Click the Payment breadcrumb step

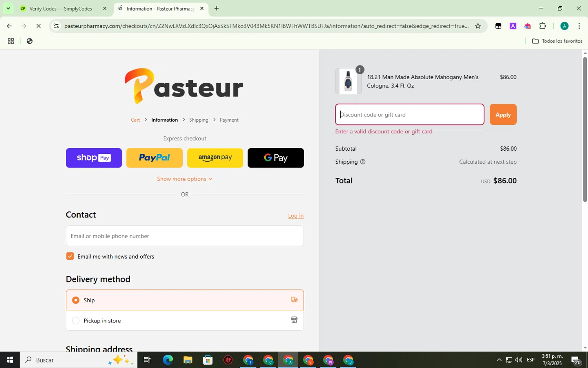coord(229,120)
